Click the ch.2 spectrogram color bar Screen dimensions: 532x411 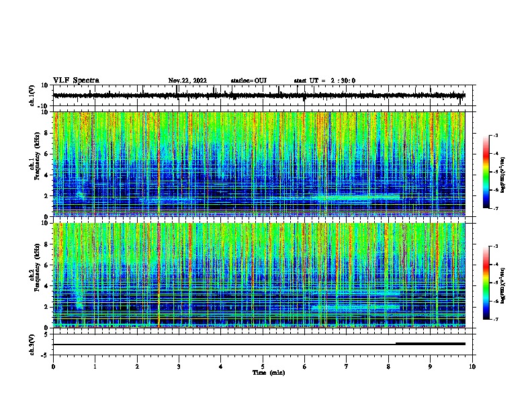486,283
